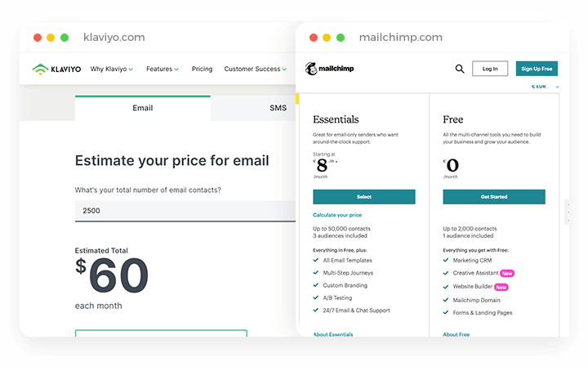Select the Email tab

142,108
